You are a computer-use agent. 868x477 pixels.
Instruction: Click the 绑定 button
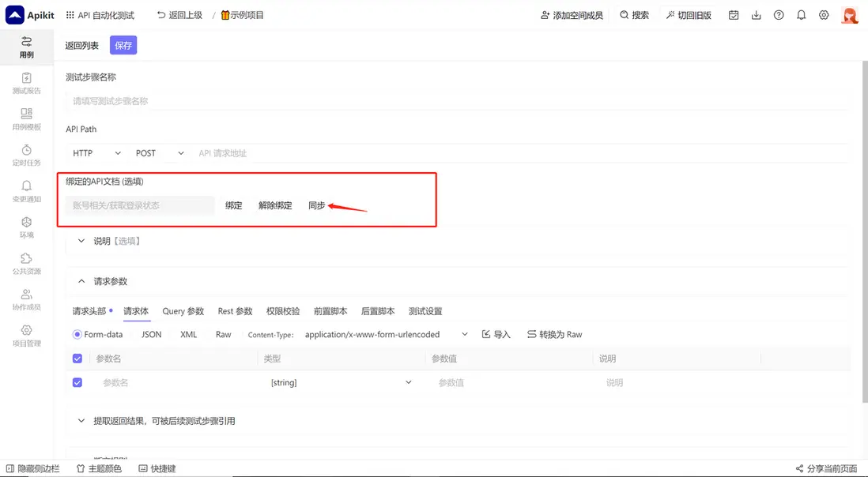(x=234, y=205)
